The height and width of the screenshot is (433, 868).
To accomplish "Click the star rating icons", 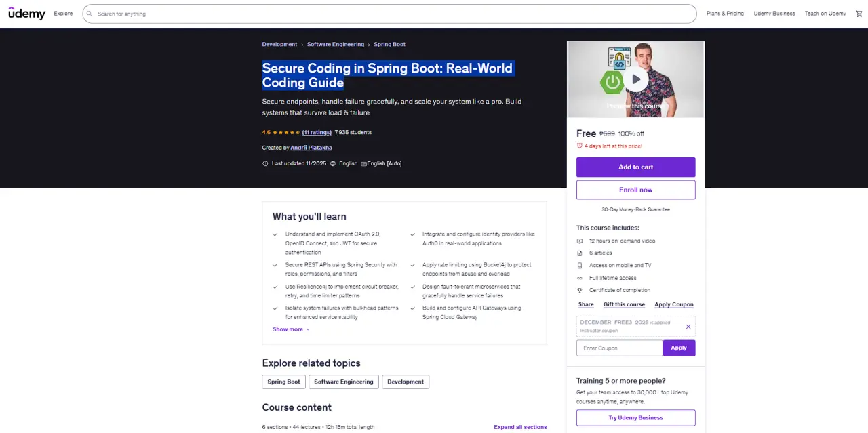I will (x=286, y=133).
